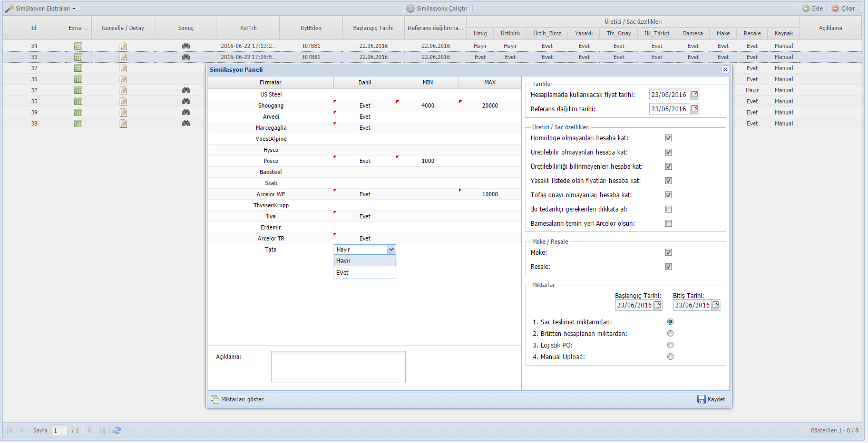Screen dimensions: 868x443
Task: Edit the details of row 34 via pencil icon
Action: tap(123, 46)
